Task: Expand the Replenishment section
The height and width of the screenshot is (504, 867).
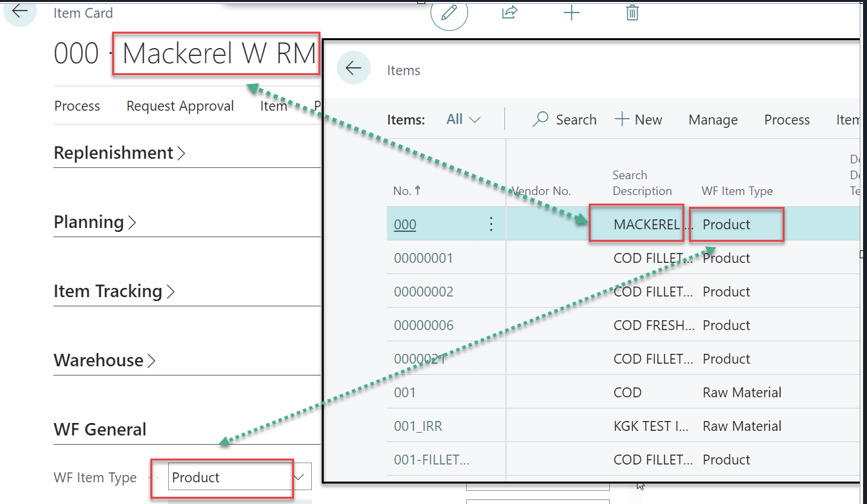Action: [119, 153]
